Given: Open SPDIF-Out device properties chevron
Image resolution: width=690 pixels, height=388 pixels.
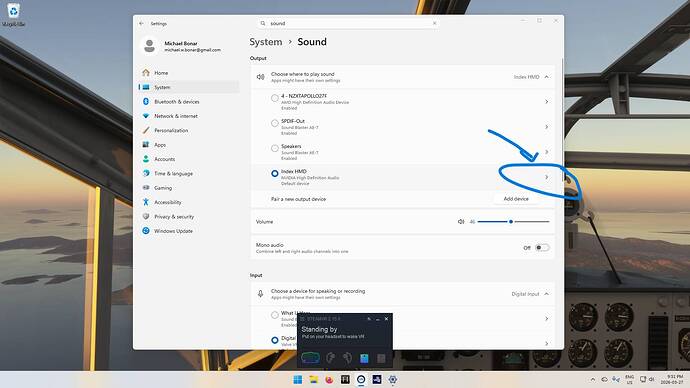Looking at the screenshot, I should click(x=547, y=127).
